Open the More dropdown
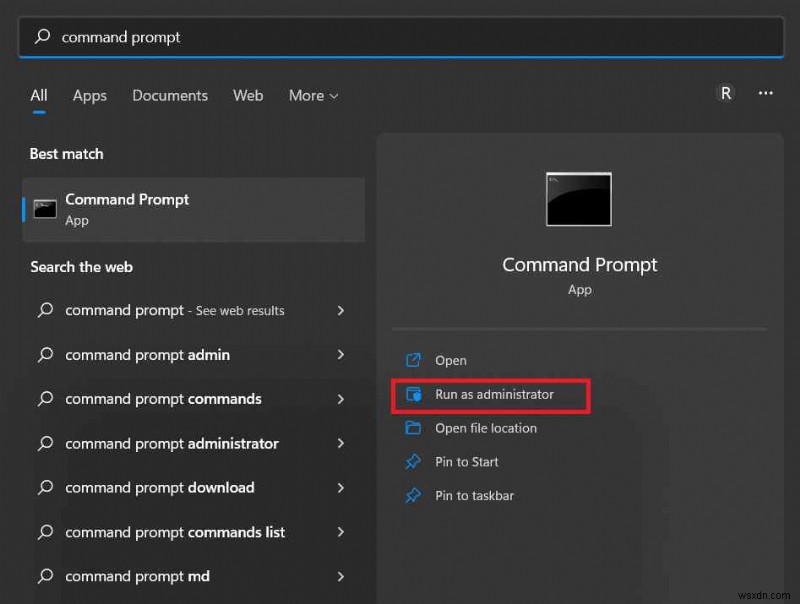Viewport: 800px width, 604px height. [312, 95]
